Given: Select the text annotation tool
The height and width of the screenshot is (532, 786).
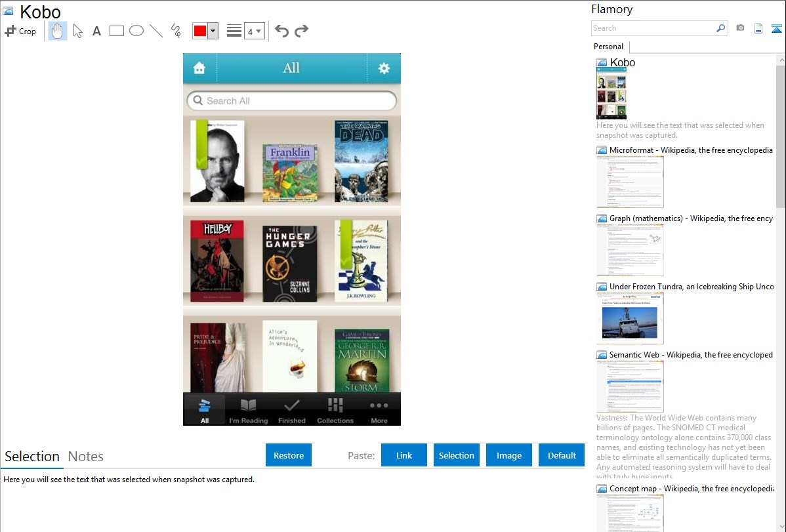Looking at the screenshot, I should [96, 31].
